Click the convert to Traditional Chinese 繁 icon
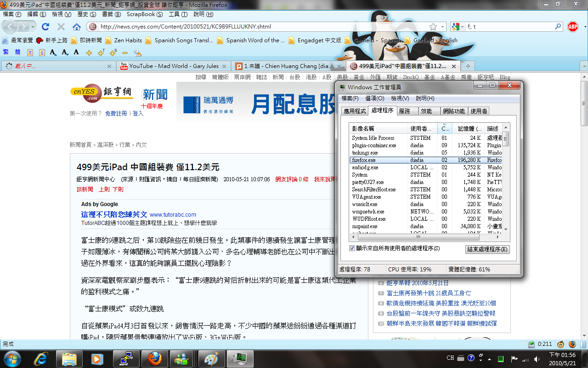The height and width of the screenshot is (368, 588). tap(6, 52)
